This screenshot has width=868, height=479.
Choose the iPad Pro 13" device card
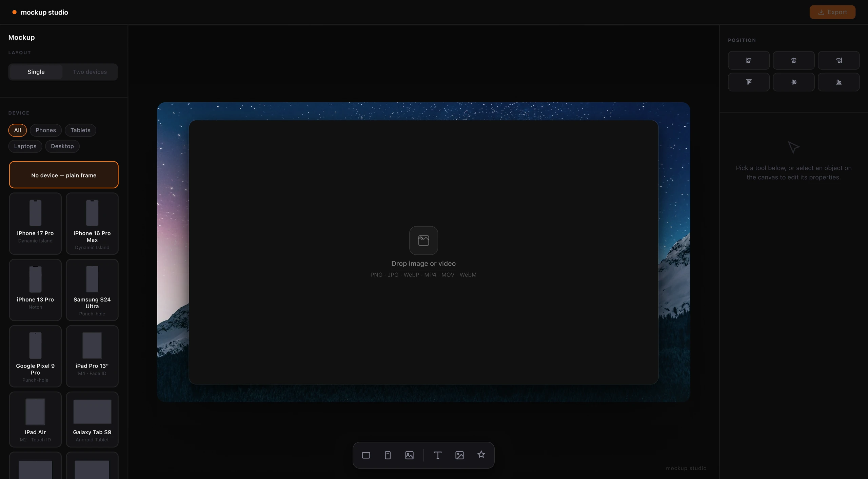click(x=92, y=356)
